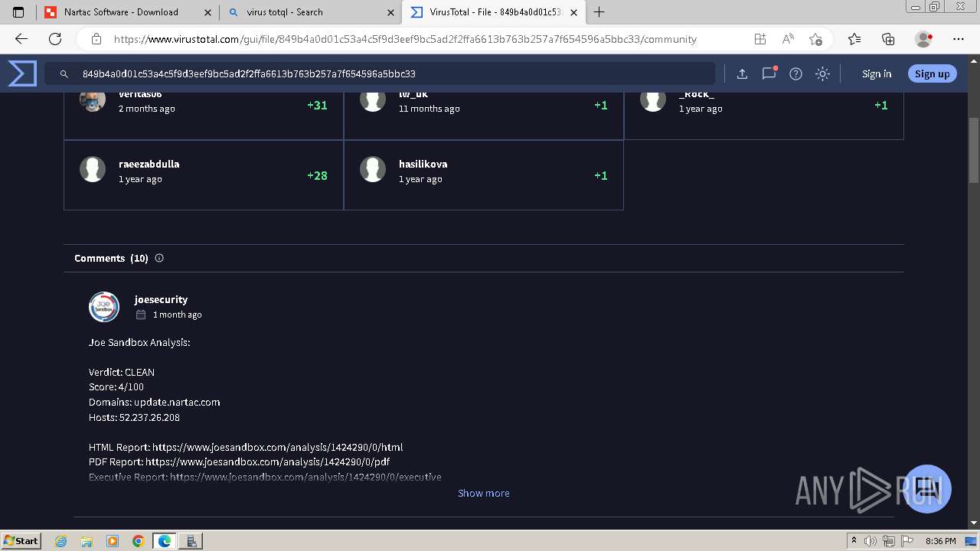This screenshot has height=551, width=980.
Task: Open Google Chrome from taskbar
Action: tap(138, 541)
